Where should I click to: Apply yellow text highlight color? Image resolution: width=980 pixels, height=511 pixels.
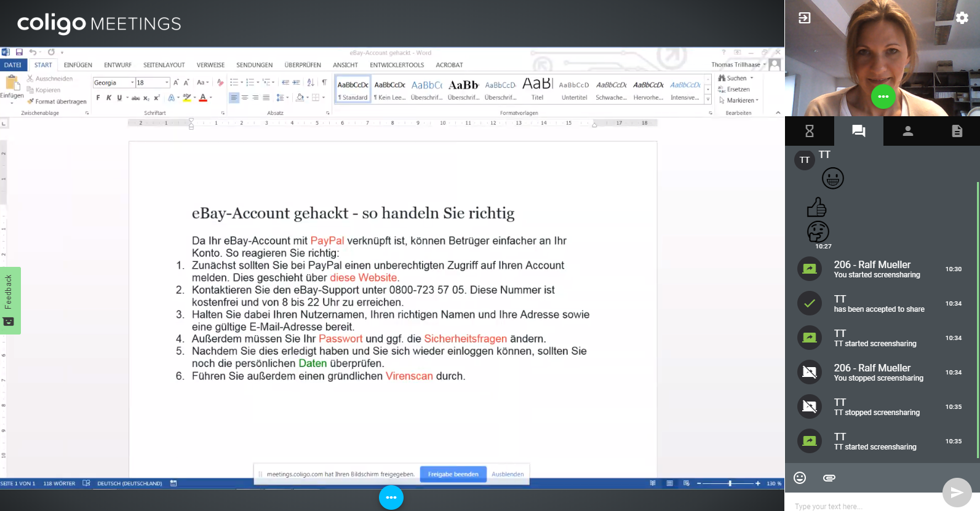pyautogui.click(x=186, y=98)
